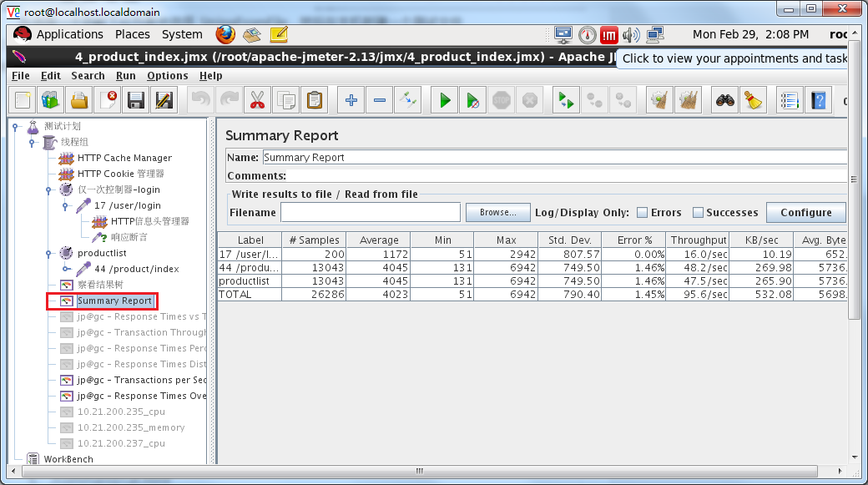The width and height of the screenshot is (868, 485).
Task: Launch Firefox from the top panel
Action: click(x=225, y=34)
